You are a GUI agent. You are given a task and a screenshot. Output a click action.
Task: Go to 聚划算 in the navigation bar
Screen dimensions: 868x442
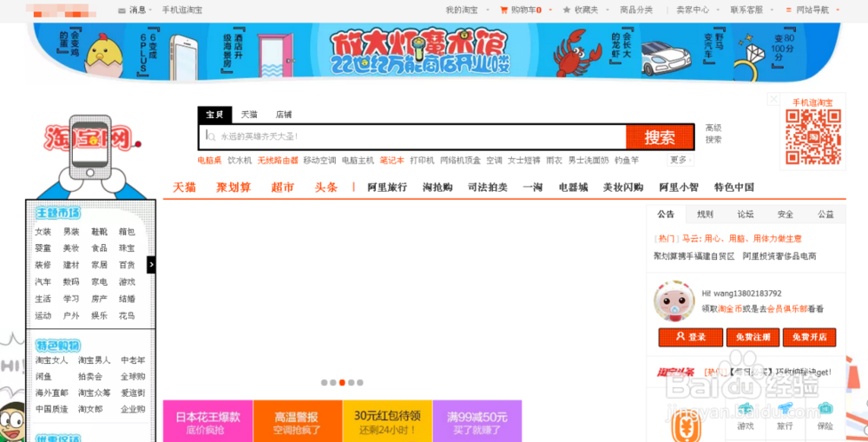click(x=233, y=188)
